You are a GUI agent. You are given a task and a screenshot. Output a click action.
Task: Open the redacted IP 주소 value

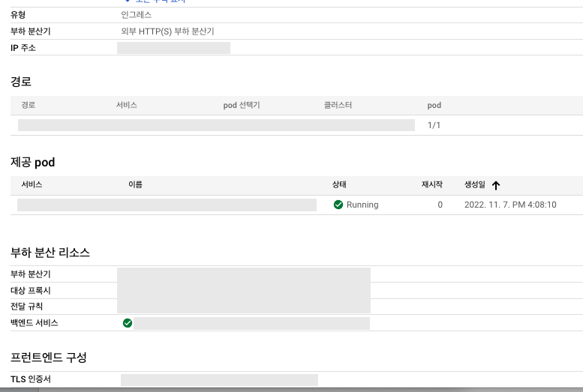tap(173, 48)
